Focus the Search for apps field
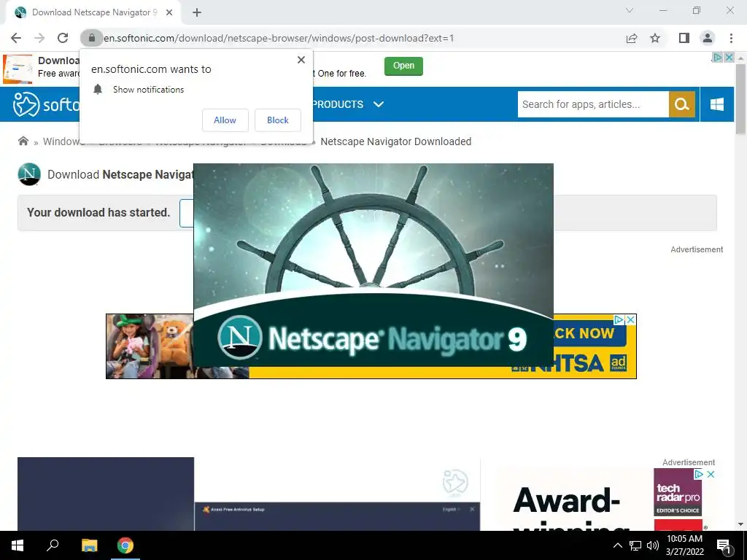Screen dimensions: 747x560 click(x=593, y=104)
